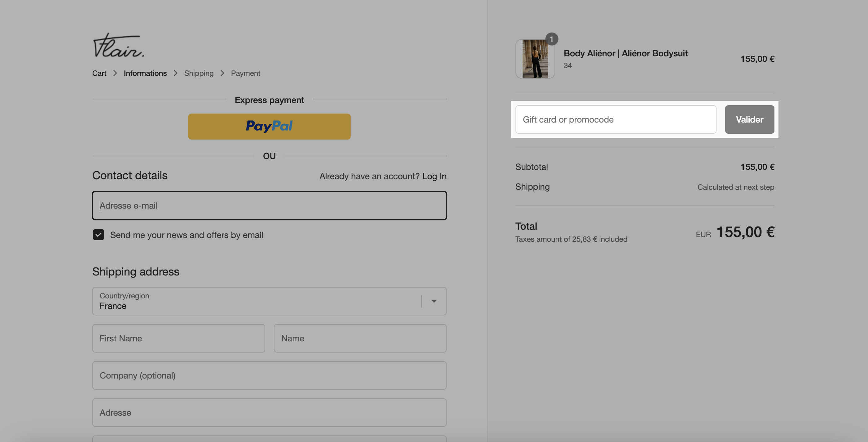
Task: Click the Log In link
Action: [434, 176]
